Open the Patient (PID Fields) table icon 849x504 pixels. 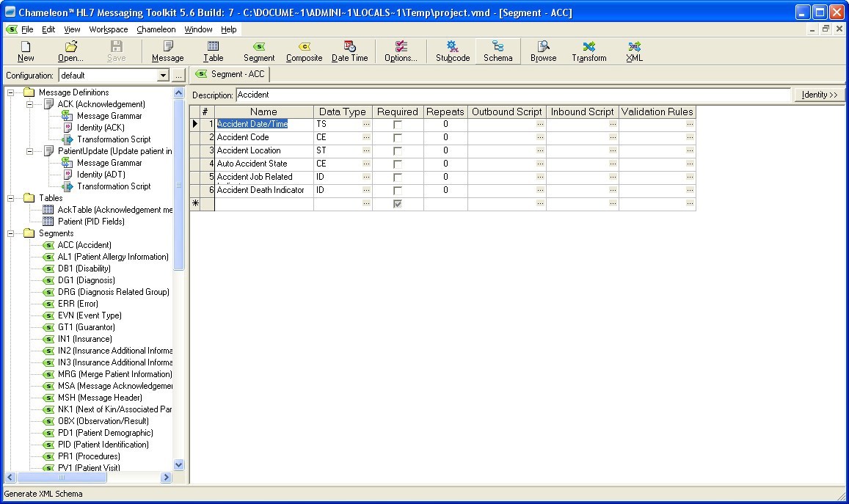[48, 222]
